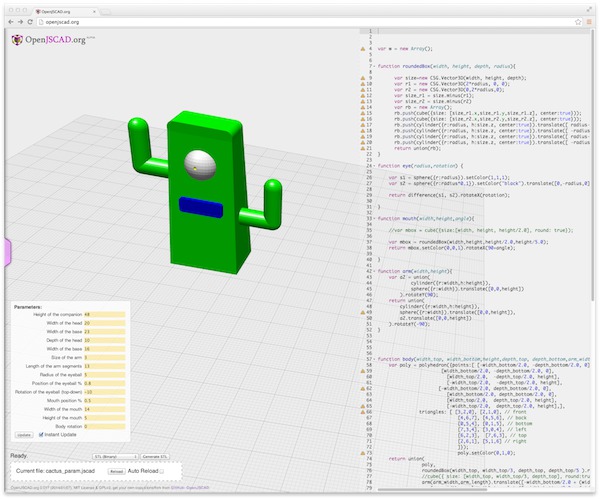Click the warning icon on line 13
The image size is (600, 499).
(363, 101)
